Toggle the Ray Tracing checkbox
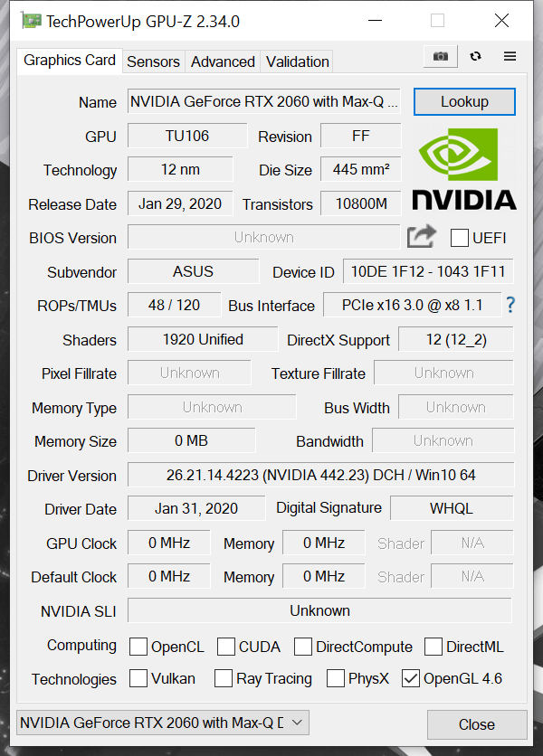Screen dimensions: 543x756 tap(223, 678)
